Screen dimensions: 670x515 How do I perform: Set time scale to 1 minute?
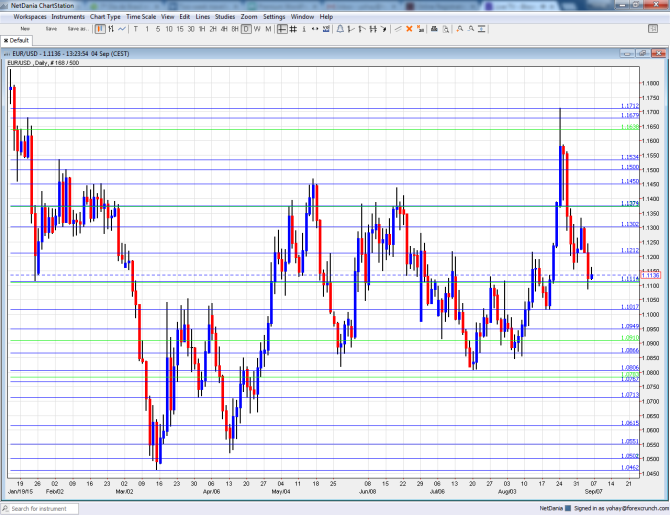point(147,29)
